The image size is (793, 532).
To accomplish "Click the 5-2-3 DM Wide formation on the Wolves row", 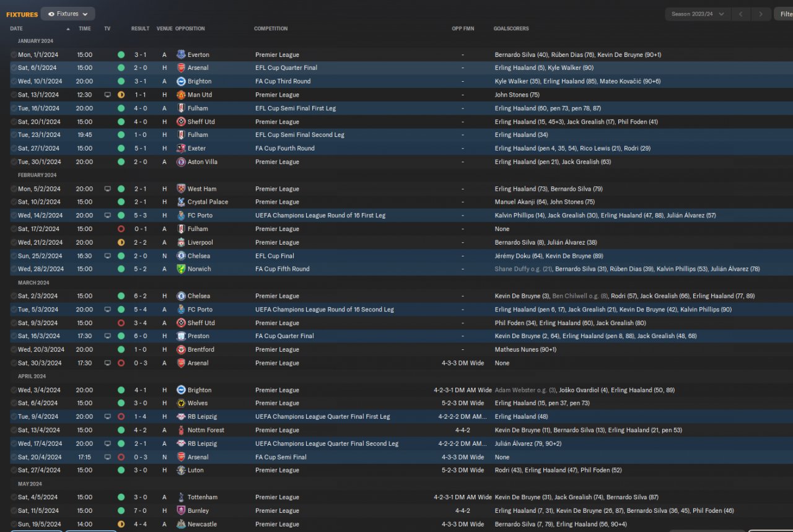I will [x=463, y=403].
